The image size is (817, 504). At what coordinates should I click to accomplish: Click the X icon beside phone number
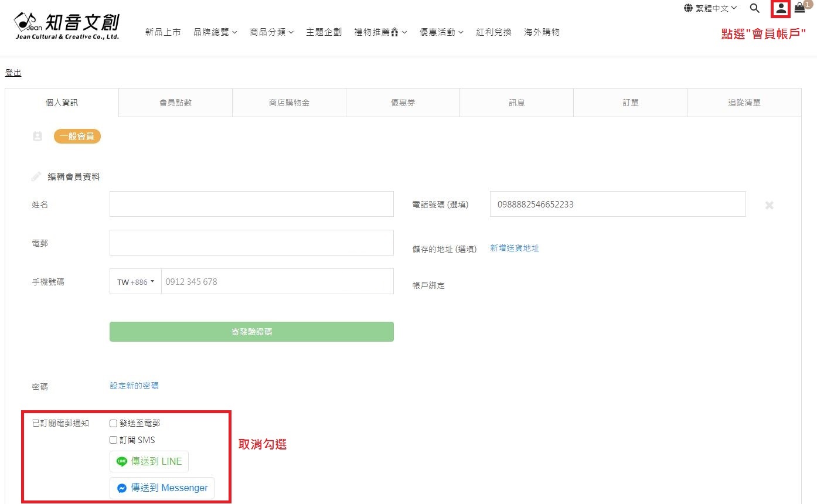(x=770, y=205)
